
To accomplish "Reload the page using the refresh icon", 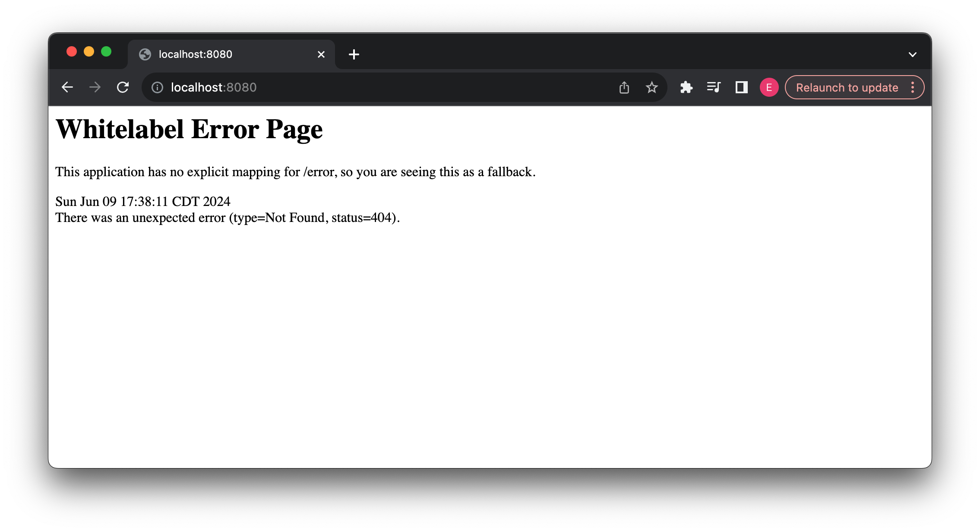I will click(x=123, y=87).
